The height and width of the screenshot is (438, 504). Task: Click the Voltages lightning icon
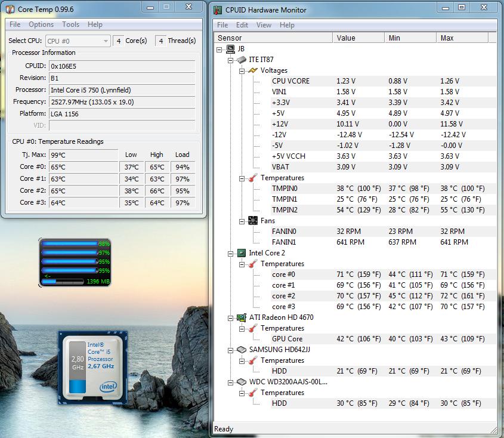(253, 70)
